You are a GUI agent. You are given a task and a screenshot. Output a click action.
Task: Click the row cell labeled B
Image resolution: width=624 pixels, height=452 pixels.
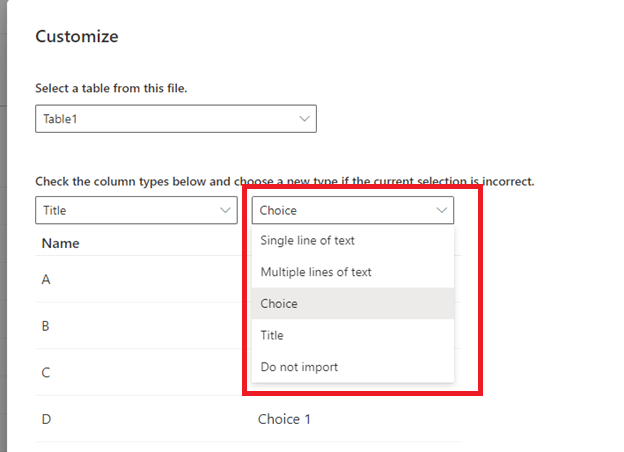[x=45, y=326]
